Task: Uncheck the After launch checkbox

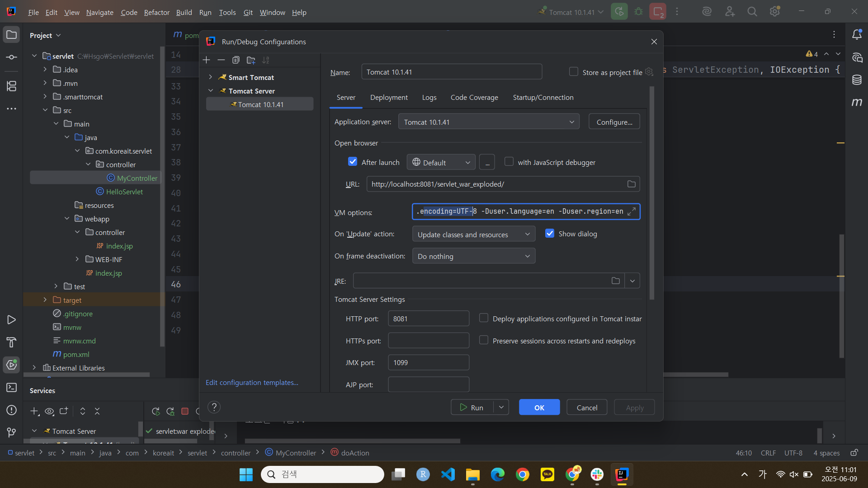Action: tap(353, 162)
